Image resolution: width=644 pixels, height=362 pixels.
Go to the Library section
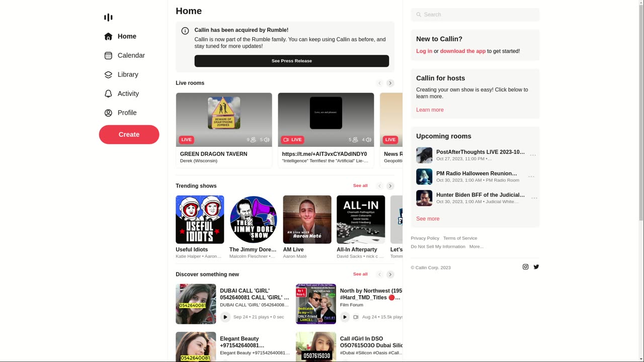point(121,74)
